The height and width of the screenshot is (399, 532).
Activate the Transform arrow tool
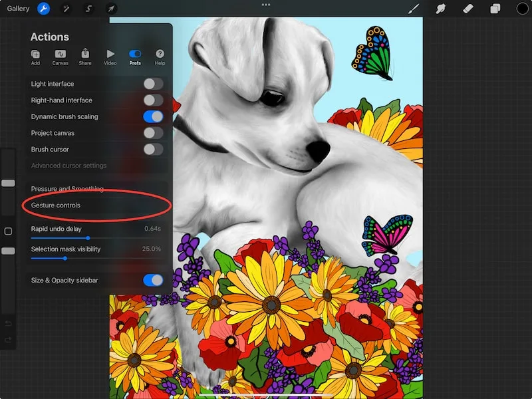111,9
